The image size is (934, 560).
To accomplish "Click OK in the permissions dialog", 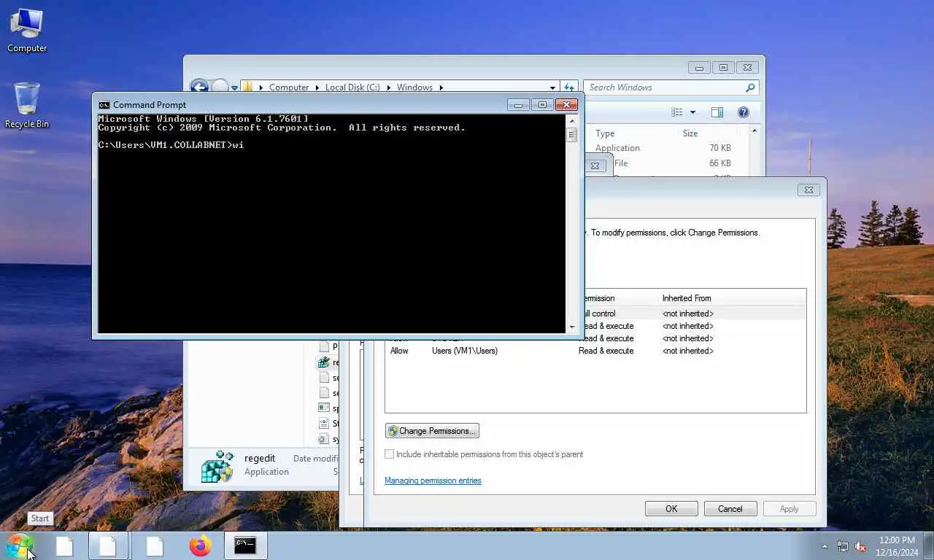I will pos(671,509).
